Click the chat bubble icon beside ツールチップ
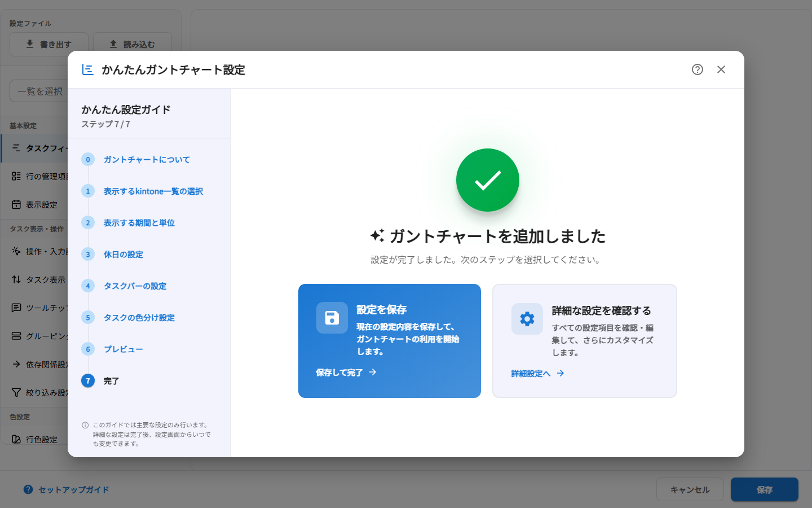The image size is (812, 508). point(16,308)
